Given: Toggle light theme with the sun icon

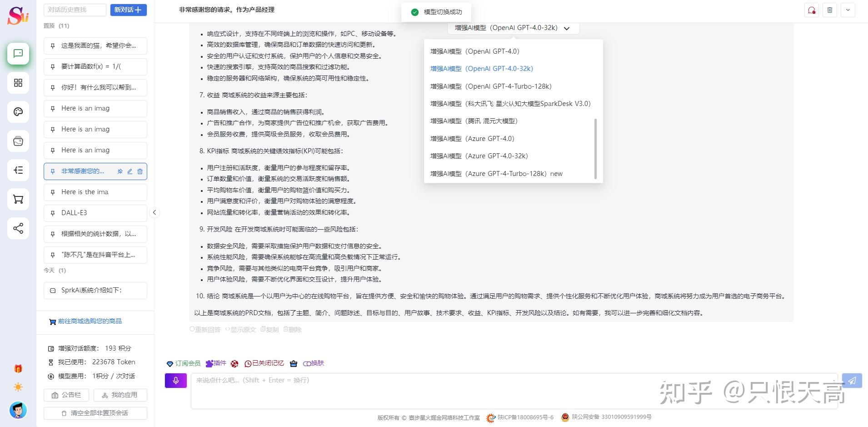Looking at the screenshot, I should 18,387.
